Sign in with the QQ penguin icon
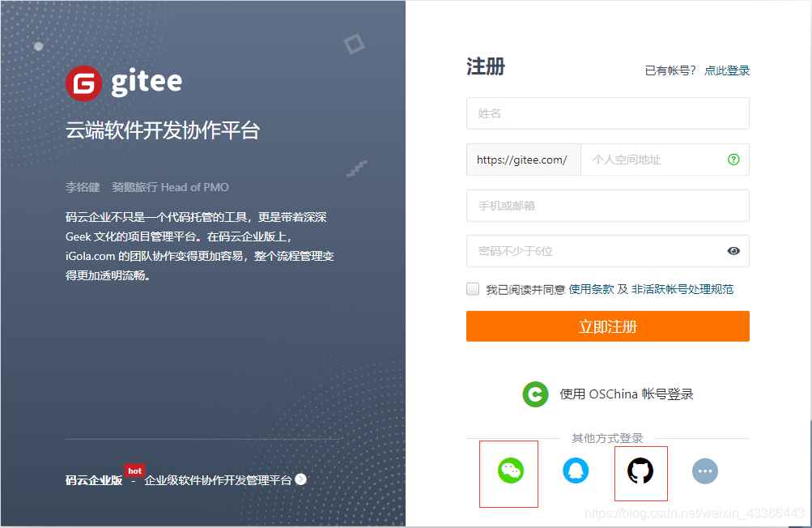Screen dimensions: 812x528 [576, 471]
